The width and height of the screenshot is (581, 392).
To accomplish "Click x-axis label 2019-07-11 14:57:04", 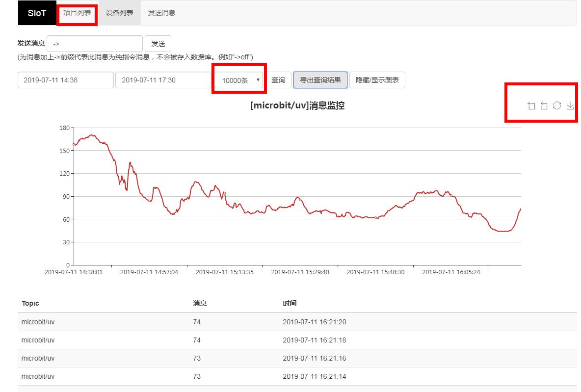I will point(149,272).
